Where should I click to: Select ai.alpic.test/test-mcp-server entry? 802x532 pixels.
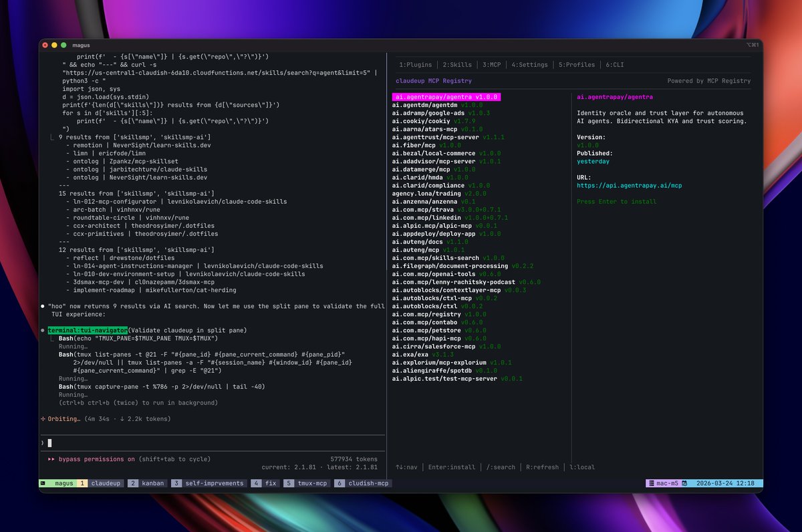pyautogui.click(x=457, y=378)
